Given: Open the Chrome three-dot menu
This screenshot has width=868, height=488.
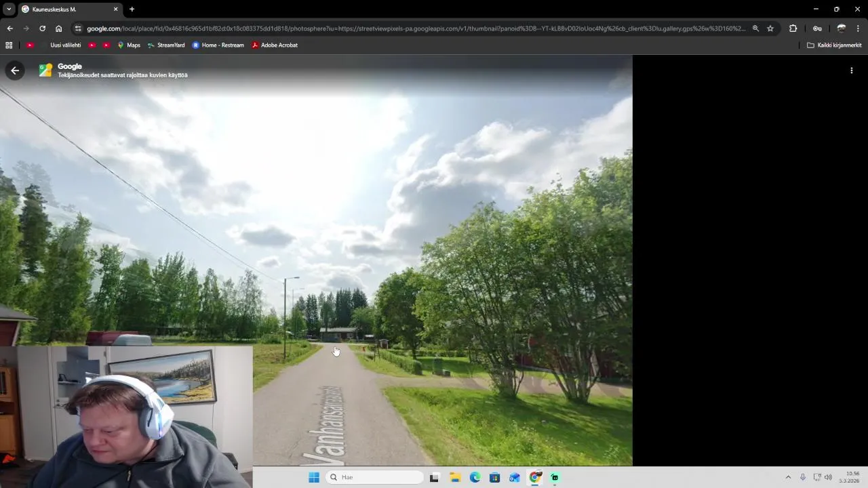Looking at the screenshot, I should point(858,28).
